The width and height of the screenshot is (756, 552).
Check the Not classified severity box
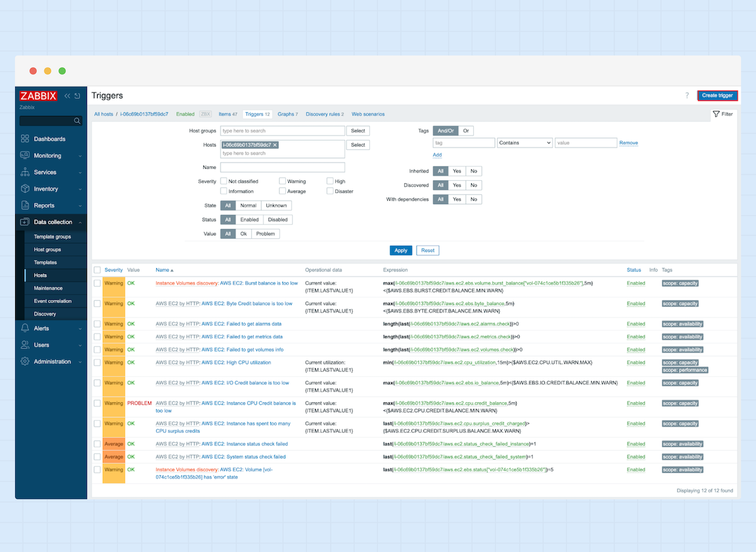[x=224, y=181]
